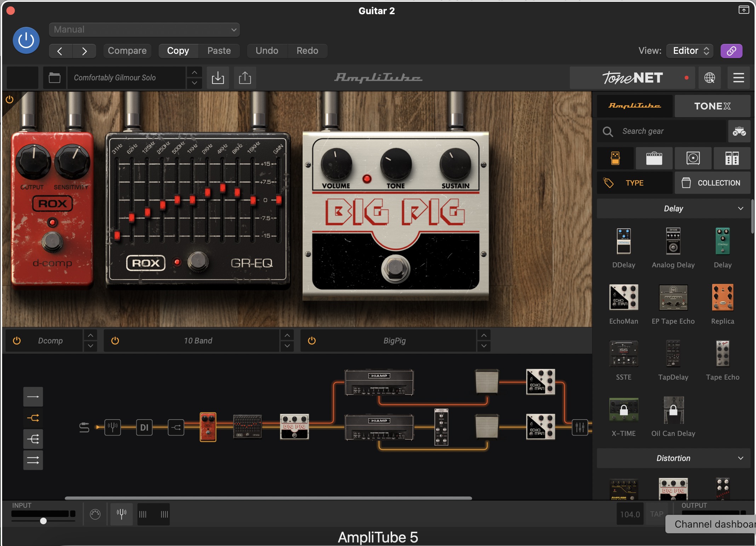Add the DDelay pedal from gear list
The height and width of the screenshot is (546, 756).
(x=624, y=241)
